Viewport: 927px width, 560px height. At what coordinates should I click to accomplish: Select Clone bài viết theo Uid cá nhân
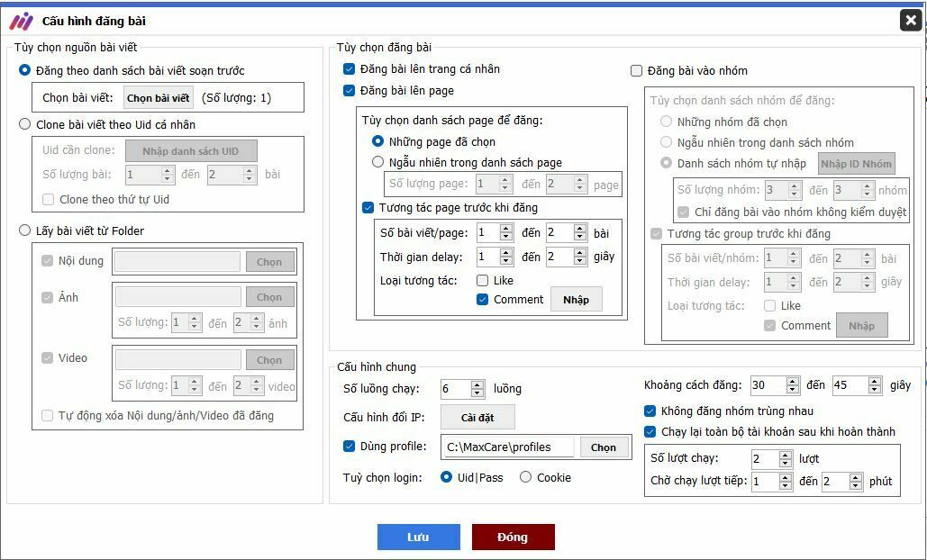click(25, 124)
